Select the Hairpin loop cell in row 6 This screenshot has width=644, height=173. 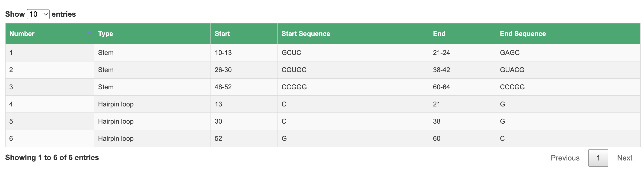(152, 138)
